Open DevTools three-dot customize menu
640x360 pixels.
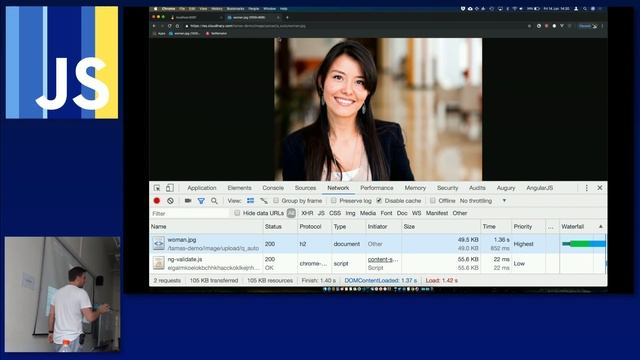click(587, 188)
